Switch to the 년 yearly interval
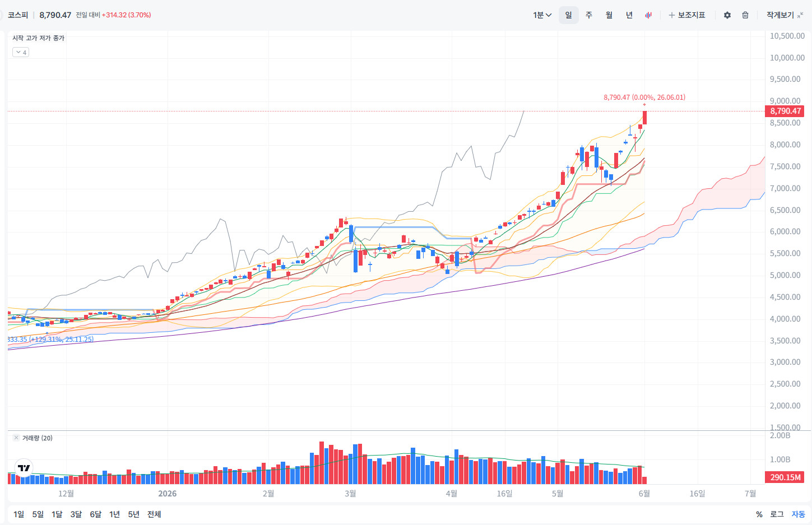This screenshot has height=525, width=812. [629, 15]
